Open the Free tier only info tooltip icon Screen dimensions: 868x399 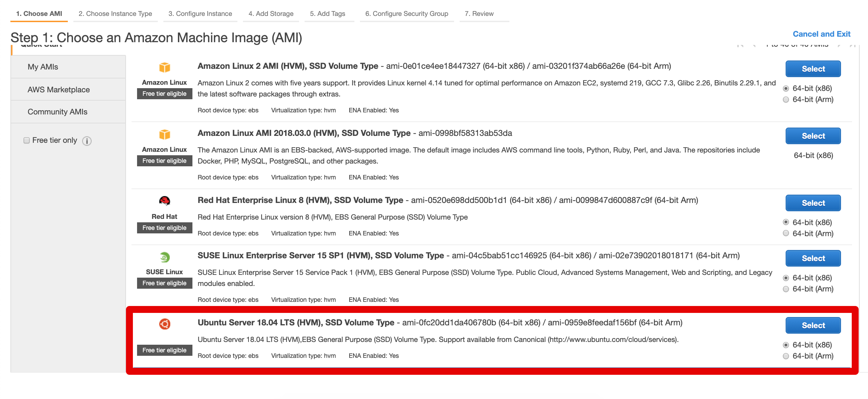(x=87, y=141)
